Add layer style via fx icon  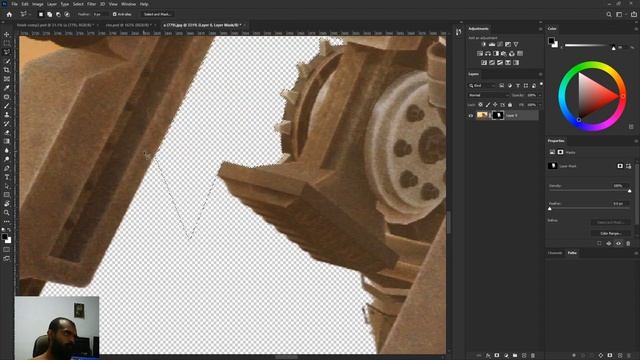488,356
